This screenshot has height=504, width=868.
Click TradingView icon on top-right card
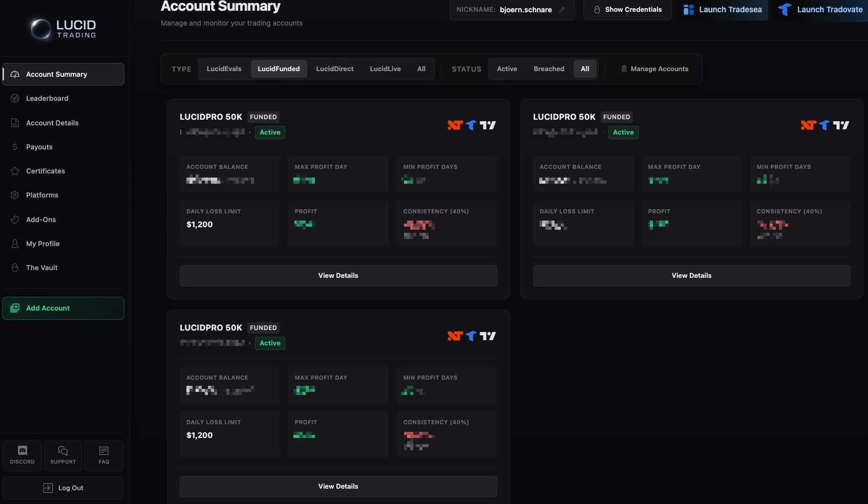841,125
